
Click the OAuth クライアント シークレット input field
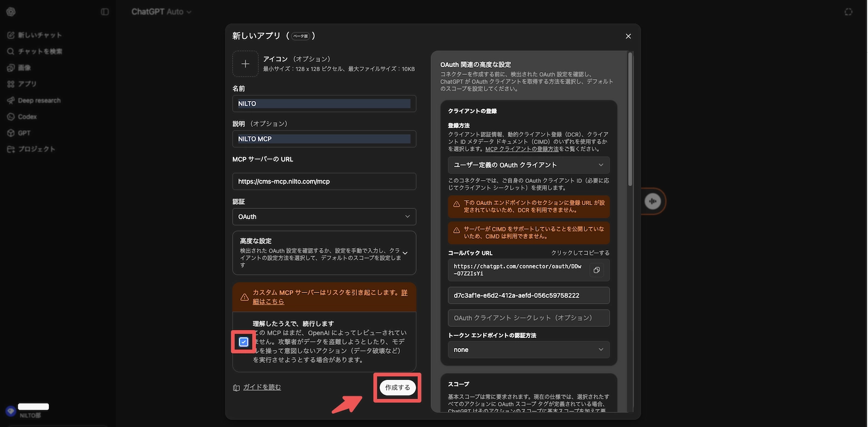coord(528,318)
